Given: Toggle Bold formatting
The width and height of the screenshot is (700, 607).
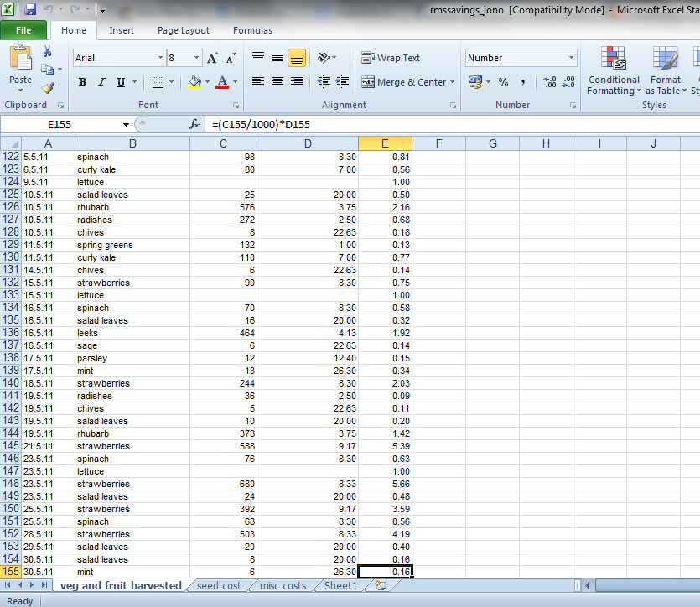Looking at the screenshot, I should (82, 82).
